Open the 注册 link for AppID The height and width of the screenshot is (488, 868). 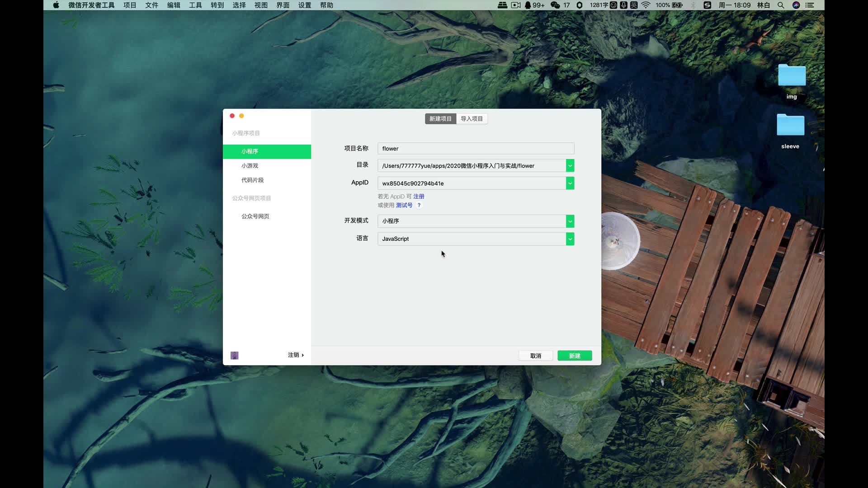pyautogui.click(x=419, y=197)
